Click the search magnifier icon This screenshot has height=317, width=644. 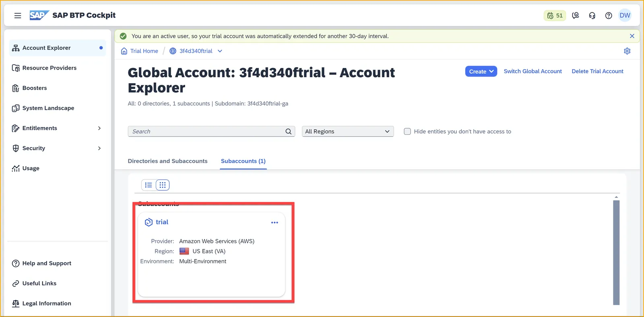288,132
